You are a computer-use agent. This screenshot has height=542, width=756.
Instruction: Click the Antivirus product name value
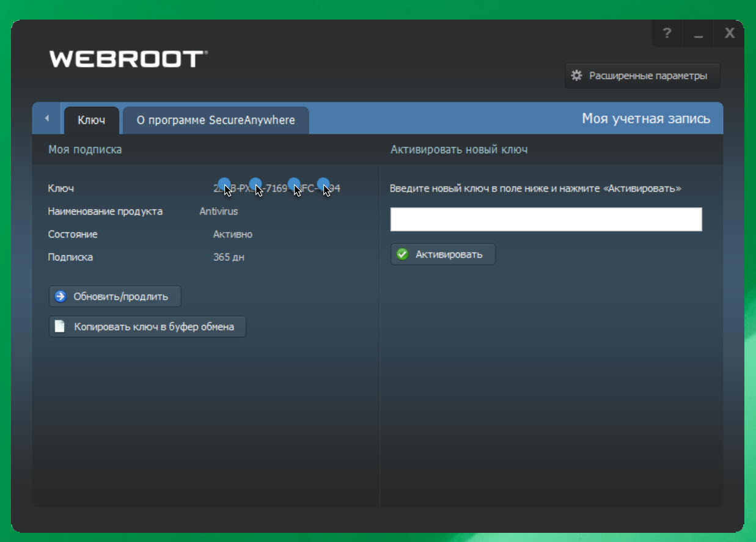click(218, 211)
